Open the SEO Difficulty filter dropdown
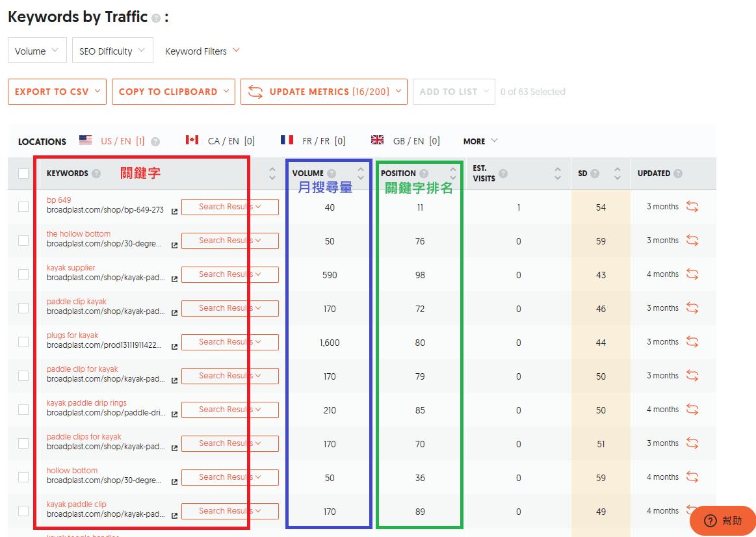The width and height of the screenshot is (756, 537). coord(112,51)
